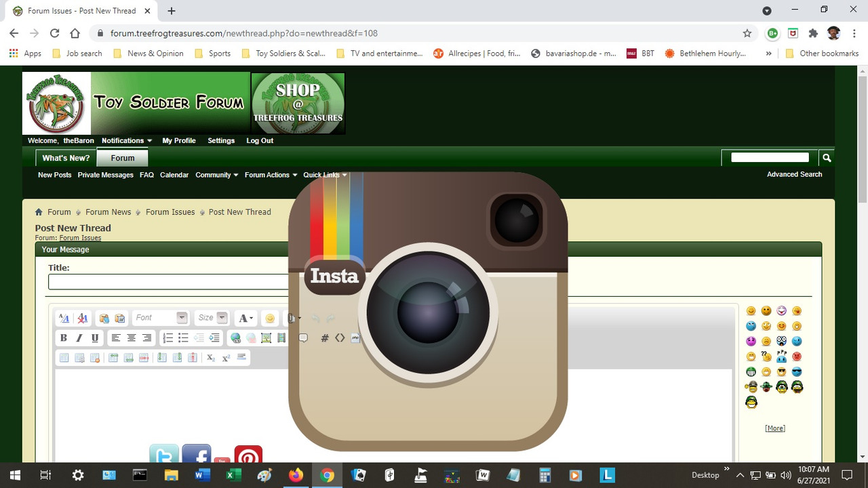The height and width of the screenshot is (488, 868).
Task: Show hidden system tray icons
Action: coord(740,475)
